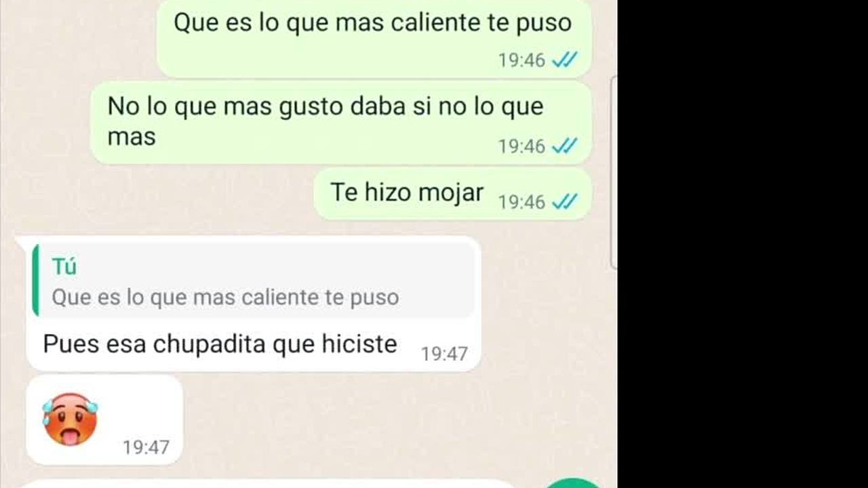Image resolution: width=868 pixels, height=488 pixels.
Task: Tap the read ticks on the 'No lo que mas gusto' message
Action: click(564, 146)
